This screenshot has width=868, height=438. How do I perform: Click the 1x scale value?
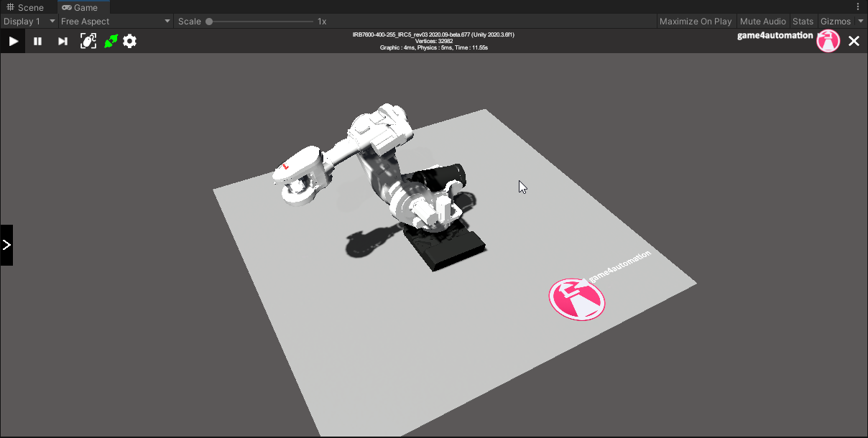point(322,22)
